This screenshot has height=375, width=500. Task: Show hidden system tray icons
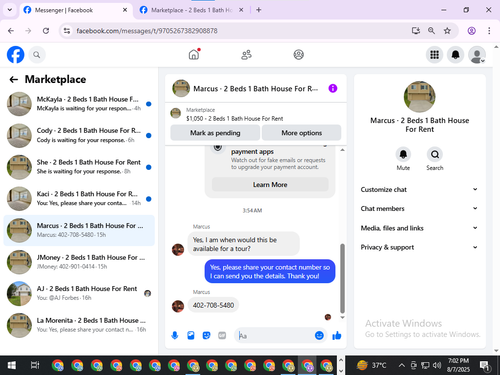(402, 365)
